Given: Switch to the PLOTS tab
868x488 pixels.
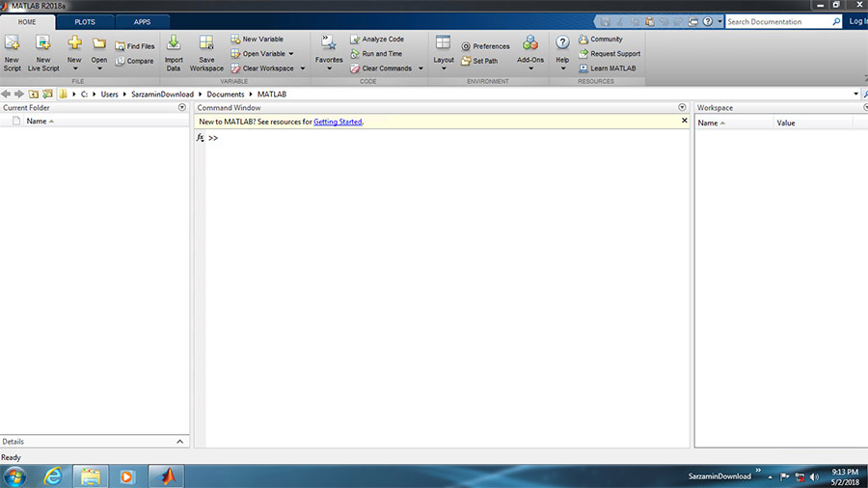Looking at the screenshot, I should (x=85, y=22).
